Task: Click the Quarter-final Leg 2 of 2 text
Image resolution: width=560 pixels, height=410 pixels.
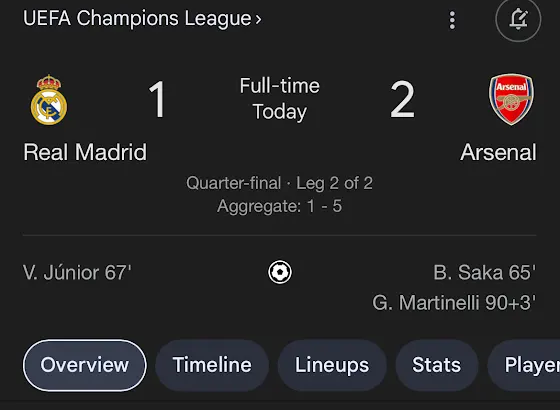Action: click(x=280, y=183)
